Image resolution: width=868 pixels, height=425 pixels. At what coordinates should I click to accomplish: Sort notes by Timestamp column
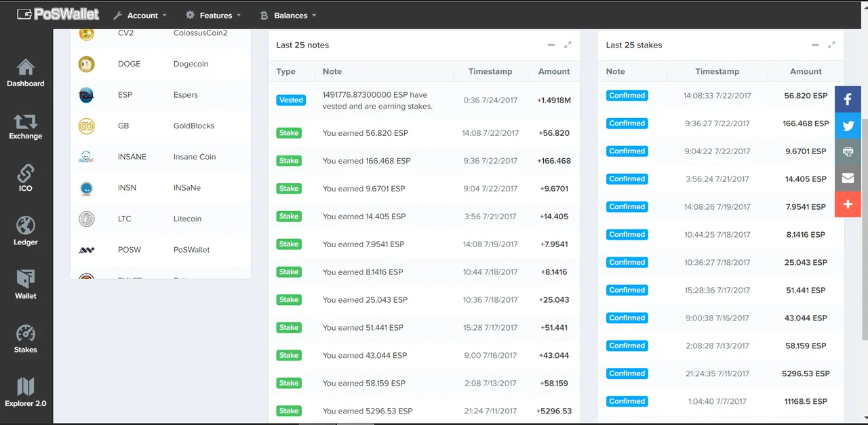tap(490, 71)
